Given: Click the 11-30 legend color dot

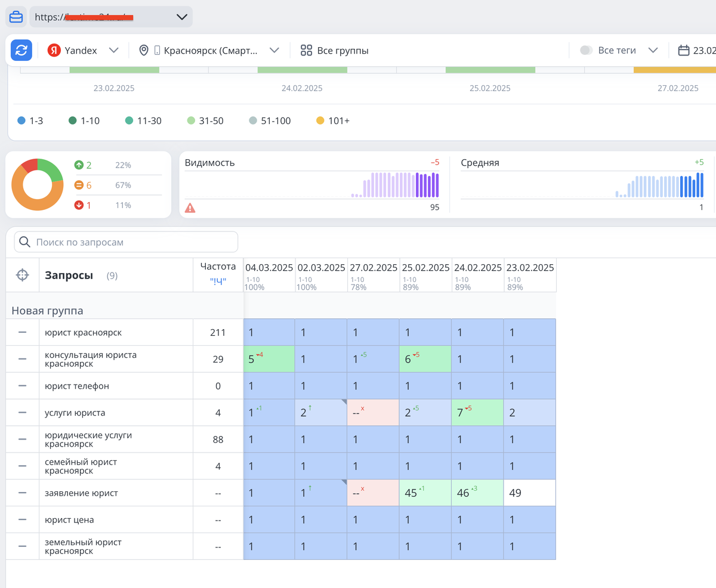Looking at the screenshot, I should click(x=129, y=120).
